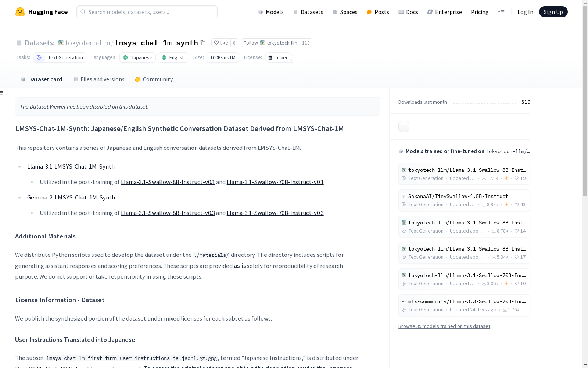The image size is (588, 368).
Task: Open Swallow-8B model card with 17.8k downloads
Action: pyautogui.click(x=464, y=174)
